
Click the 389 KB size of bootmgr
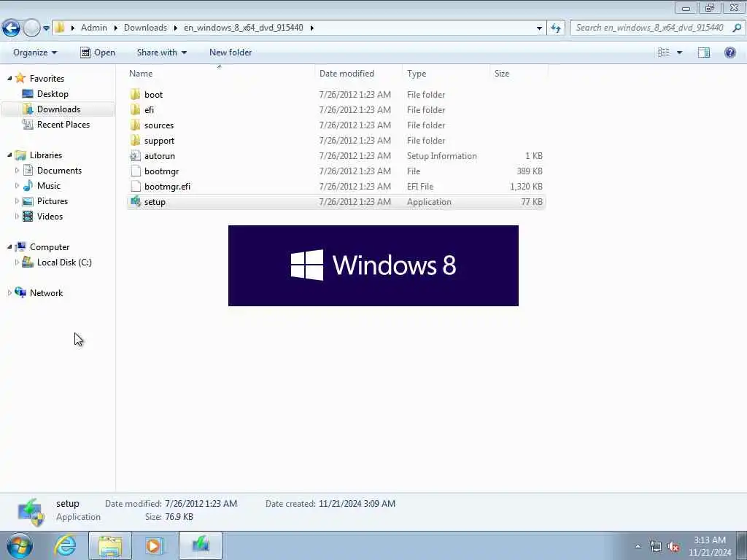coord(530,171)
